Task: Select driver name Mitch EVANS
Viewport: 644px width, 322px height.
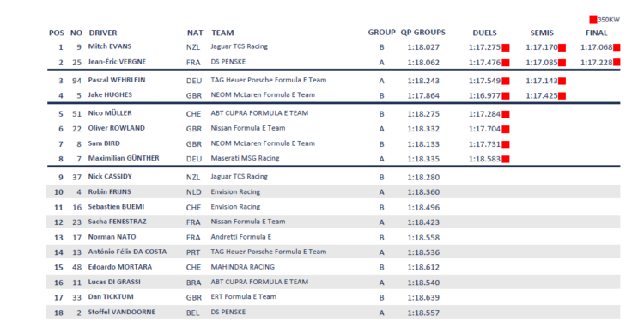Action: [x=110, y=46]
